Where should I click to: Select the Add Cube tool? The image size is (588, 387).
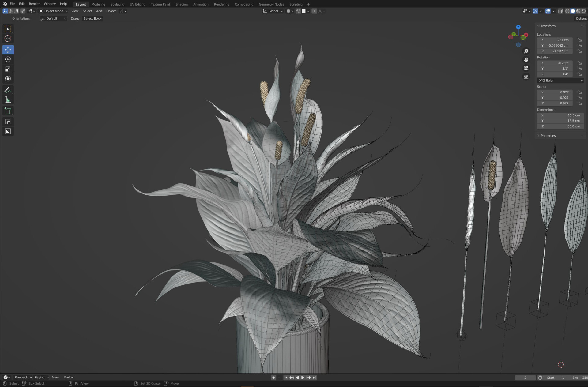click(x=8, y=111)
